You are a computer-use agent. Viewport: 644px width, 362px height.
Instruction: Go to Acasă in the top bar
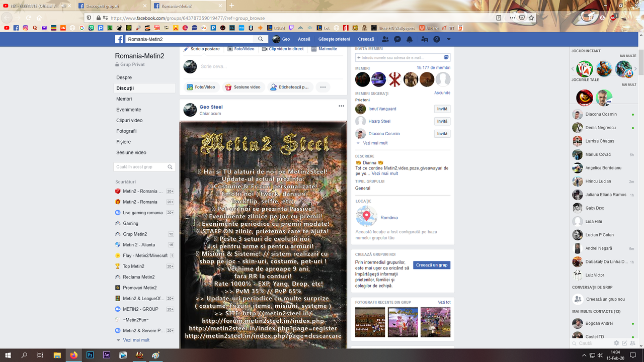click(x=304, y=39)
